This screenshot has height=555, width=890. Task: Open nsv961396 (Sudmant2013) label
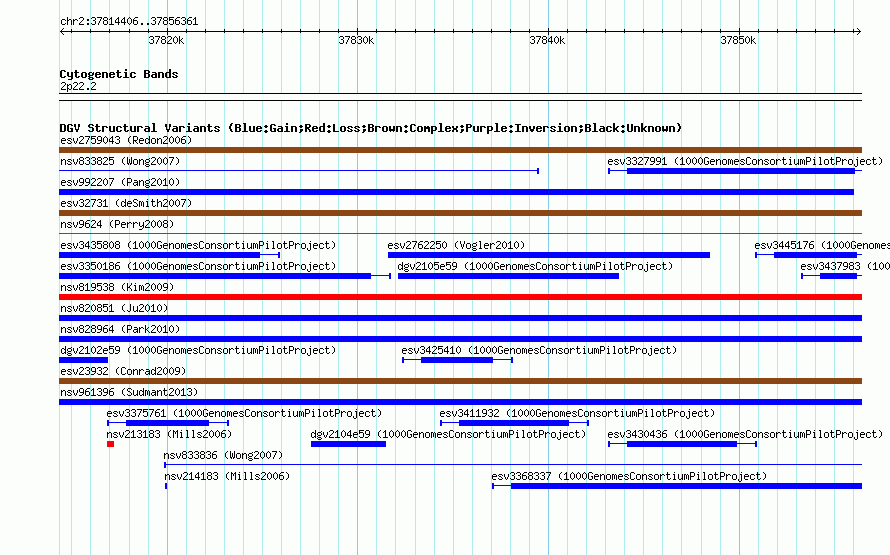[129, 392]
